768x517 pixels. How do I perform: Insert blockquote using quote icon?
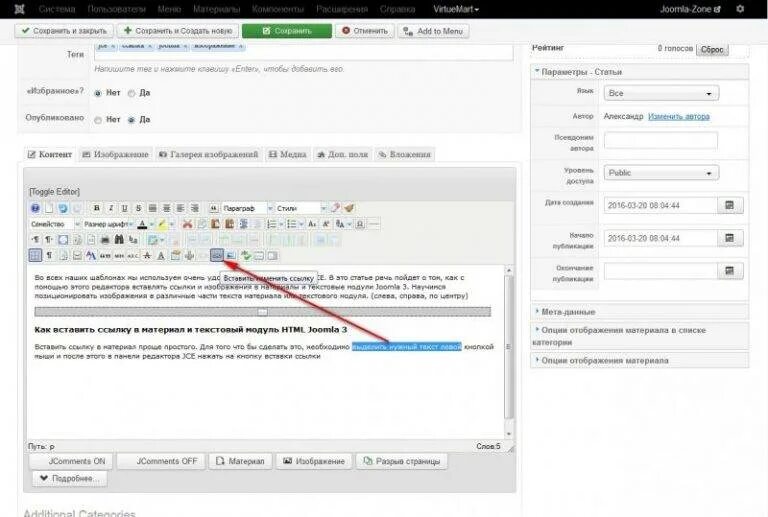(x=214, y=208)
